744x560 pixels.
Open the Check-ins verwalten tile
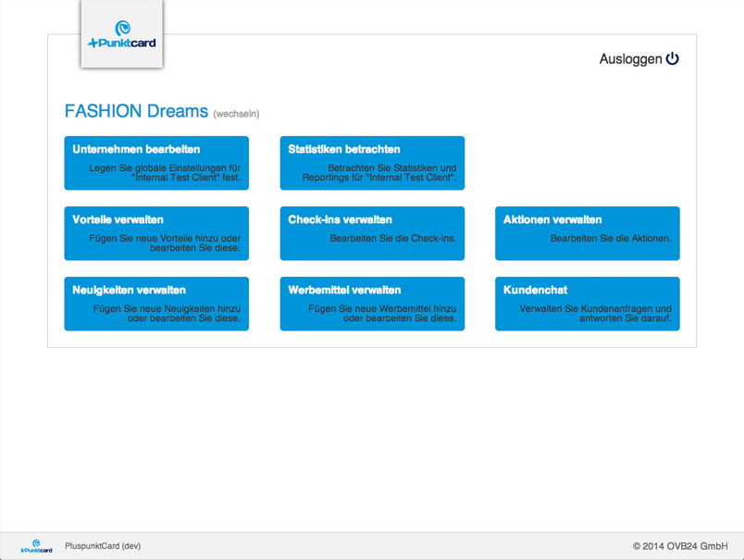[x=372, y=233]
